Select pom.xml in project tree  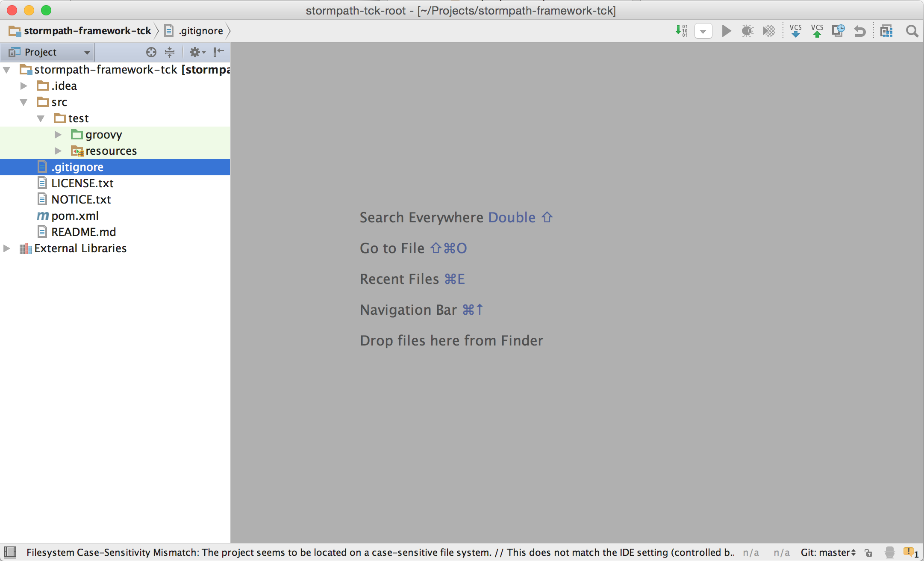75,216
